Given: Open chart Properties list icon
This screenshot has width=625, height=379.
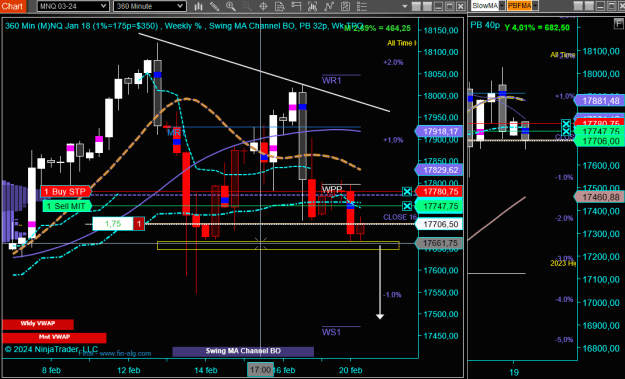Looking at the screenshot, I should pos(362,6).
